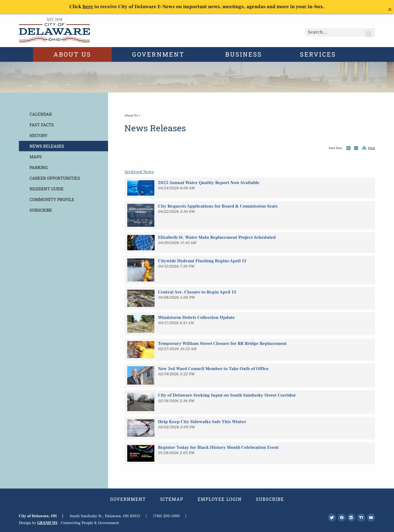
Task: Click the windstorm debris pile thumbnail
Action: (141, 324)
